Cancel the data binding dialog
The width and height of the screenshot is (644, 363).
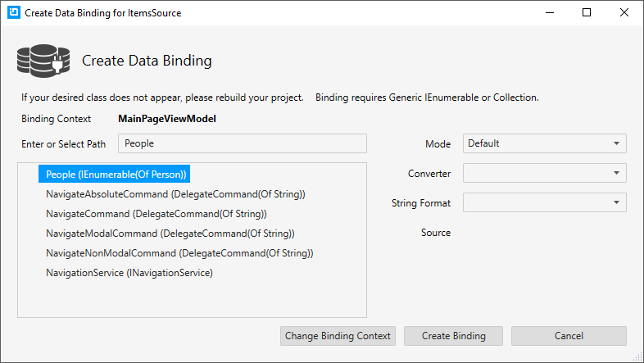(569, 336)
